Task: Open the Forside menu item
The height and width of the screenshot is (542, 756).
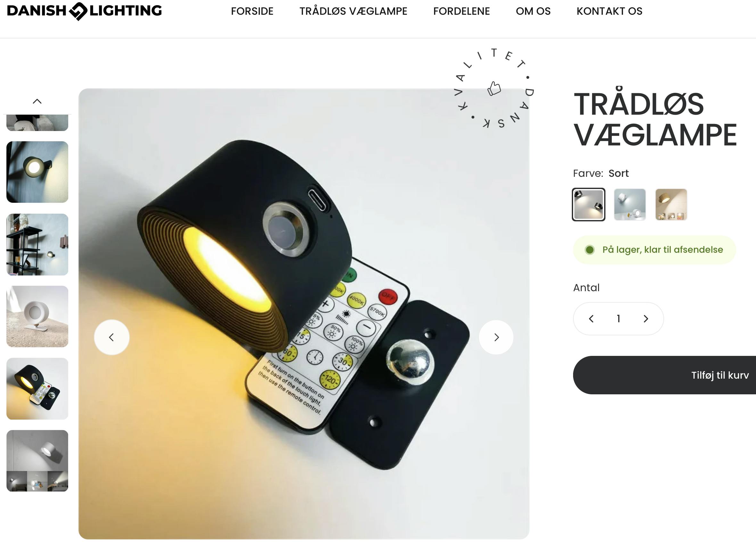Action: pyautogui.click(x=252, y=11)
